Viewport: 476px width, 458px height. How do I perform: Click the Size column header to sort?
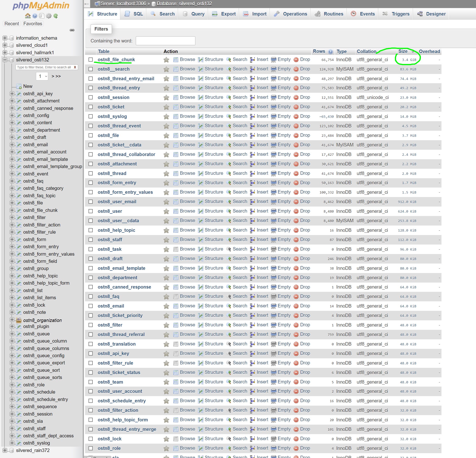pos(403,51)
